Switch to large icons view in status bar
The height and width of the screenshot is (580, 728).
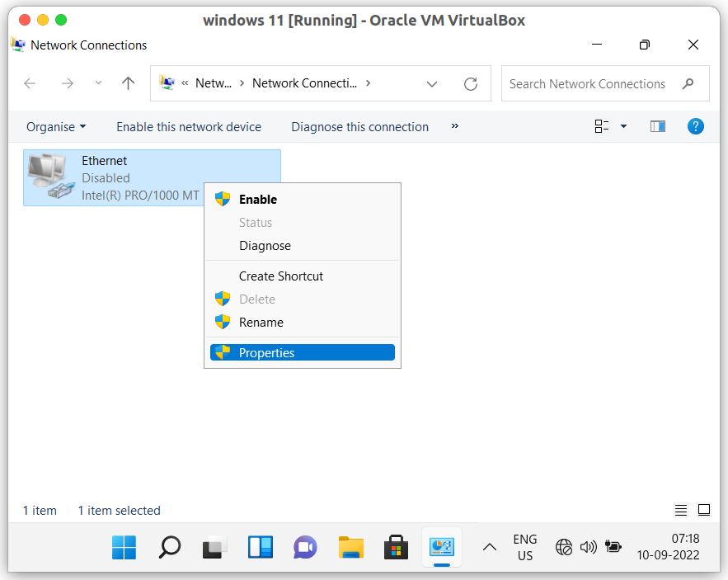pos(703,510)
